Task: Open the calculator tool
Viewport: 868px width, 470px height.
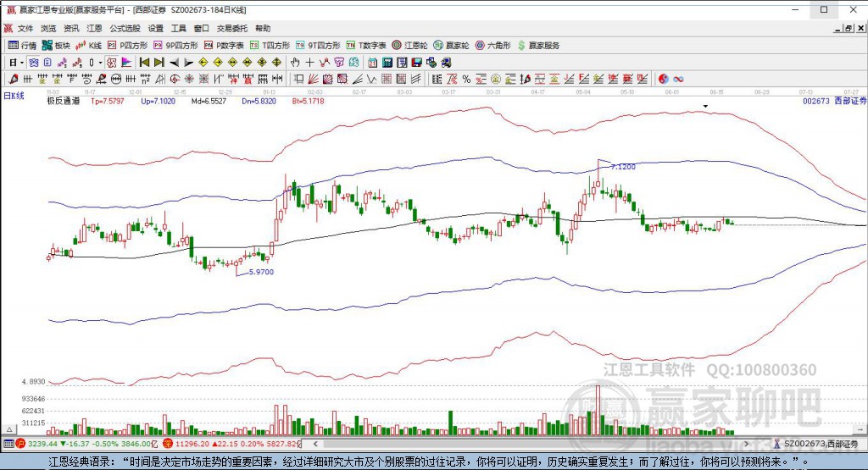Action: pyautogui.click(x=387, y=63)
